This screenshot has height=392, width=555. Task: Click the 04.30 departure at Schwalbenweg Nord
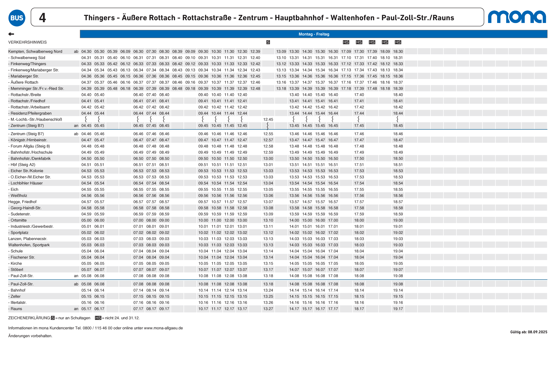tap(86, 52)
